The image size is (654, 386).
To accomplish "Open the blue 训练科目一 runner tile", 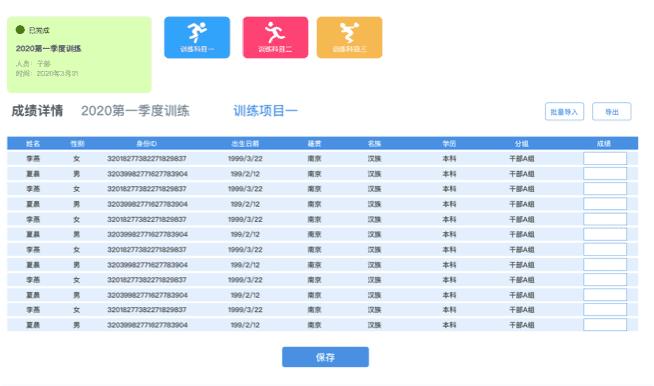I will point(197,38).
